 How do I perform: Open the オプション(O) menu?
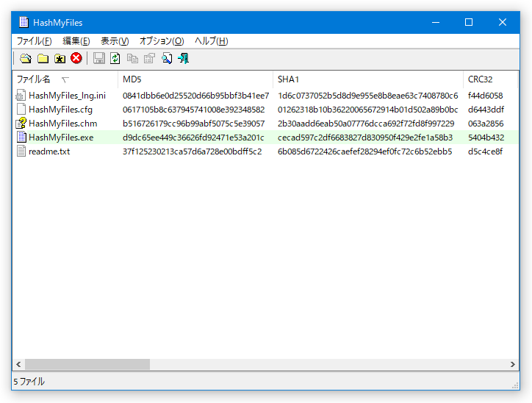[x=162, y=41]
